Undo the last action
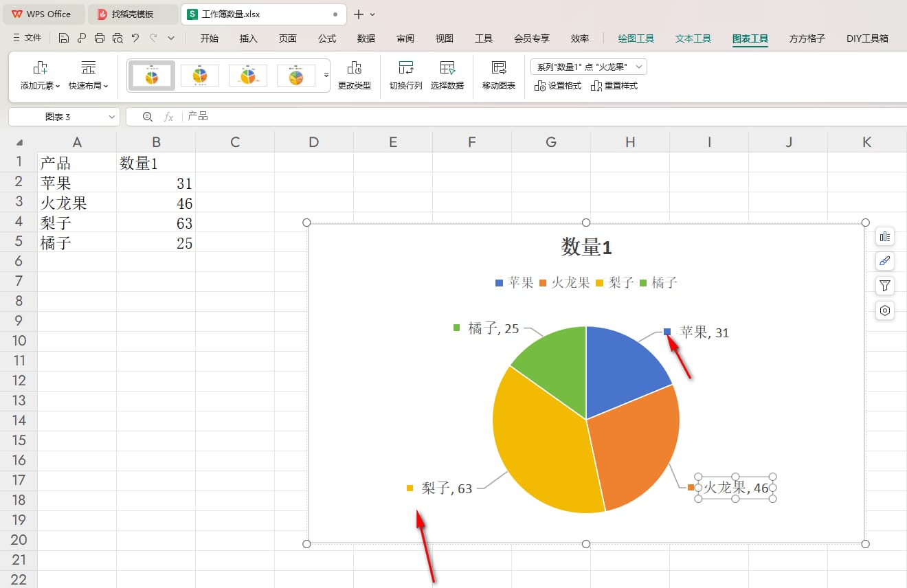This screenshot has width=907, height=588. click(135, 38)
